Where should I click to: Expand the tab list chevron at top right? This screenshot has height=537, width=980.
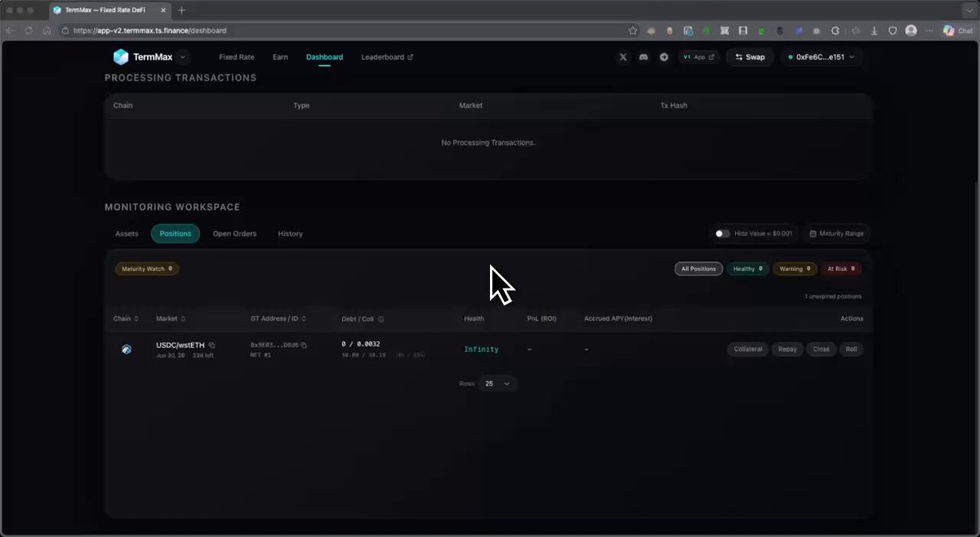tap(969, 10)
